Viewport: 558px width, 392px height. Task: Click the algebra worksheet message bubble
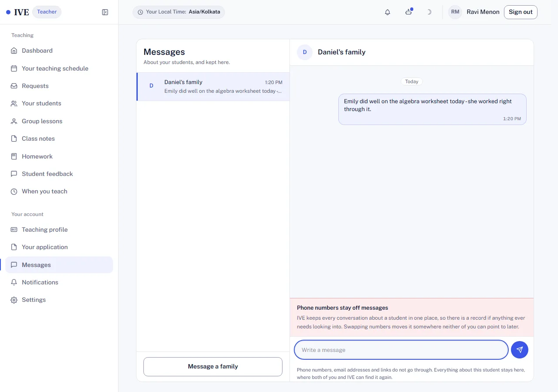click(x=432, y=109)
